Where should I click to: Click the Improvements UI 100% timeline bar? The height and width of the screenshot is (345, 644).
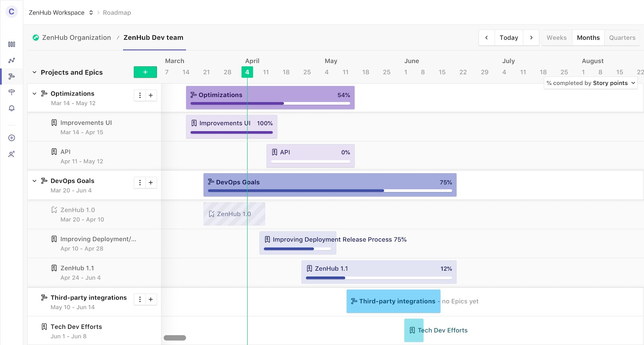tap(231, 127)
